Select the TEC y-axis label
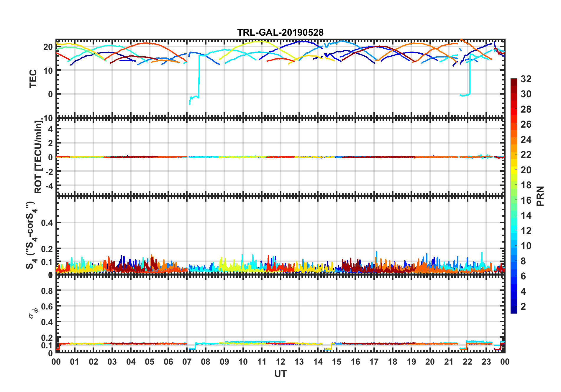The height and width of the screenshot is (392, 561). [x=33, y=78]
